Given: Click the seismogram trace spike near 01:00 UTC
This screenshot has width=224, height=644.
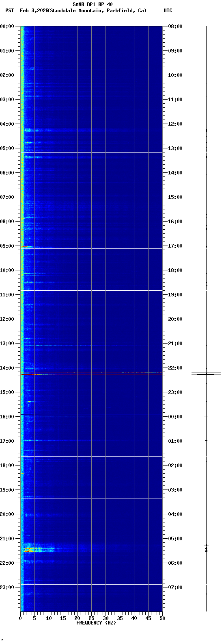Looking at the screenshot, I should (207, 440).
